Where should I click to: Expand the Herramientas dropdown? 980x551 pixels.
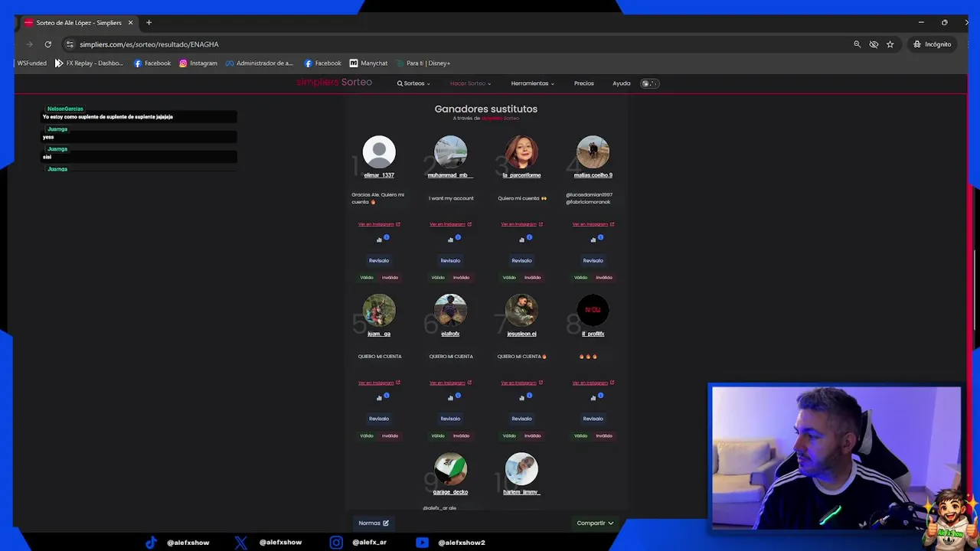(532, 83)
